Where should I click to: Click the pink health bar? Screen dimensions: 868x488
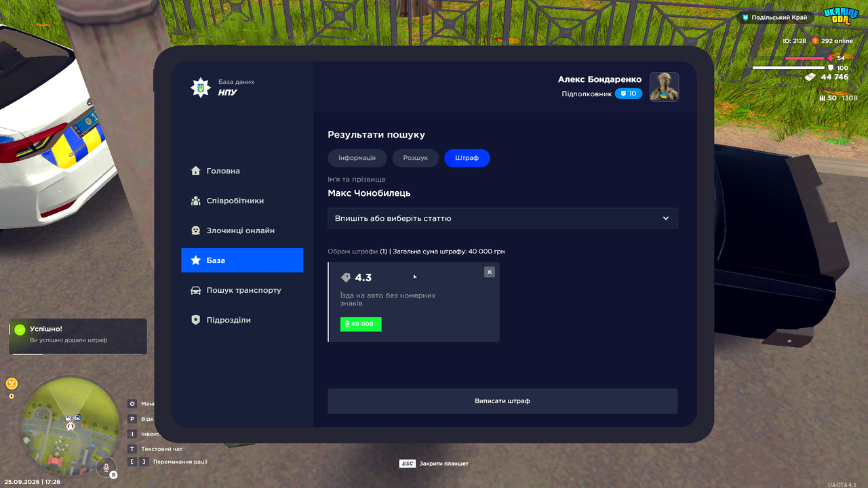coord(805,58)
